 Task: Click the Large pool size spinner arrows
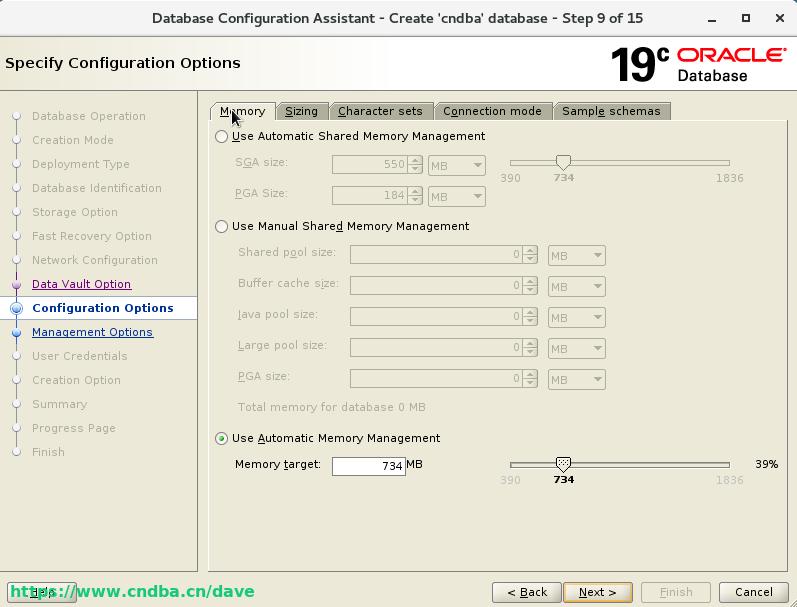pyautogui.click(x=530, y=348)
